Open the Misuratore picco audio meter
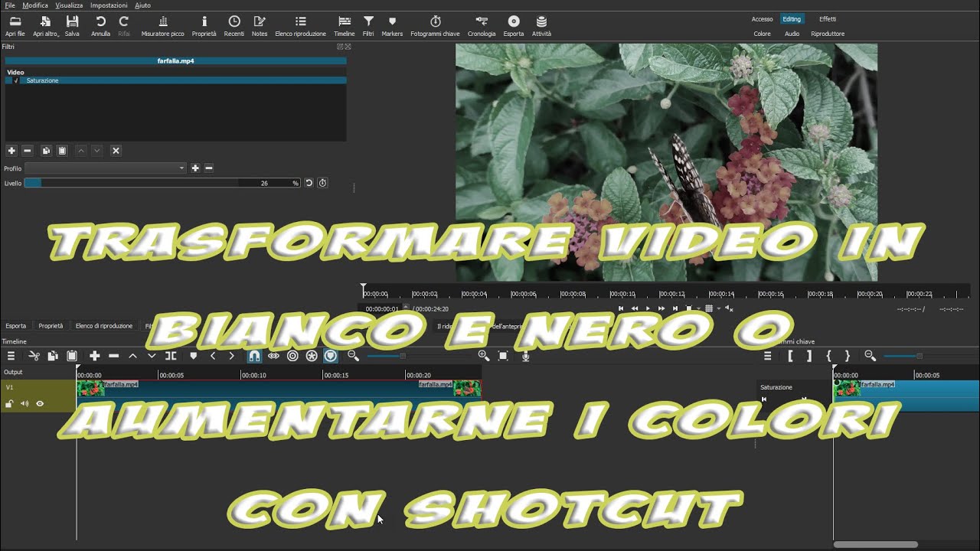980x551 pixels. coord(162,26)
